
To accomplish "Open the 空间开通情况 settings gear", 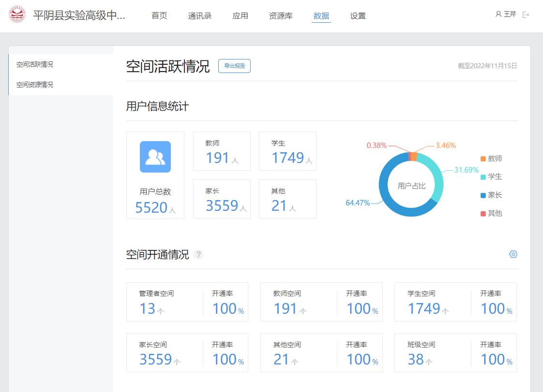I will [x=513, y=254].
